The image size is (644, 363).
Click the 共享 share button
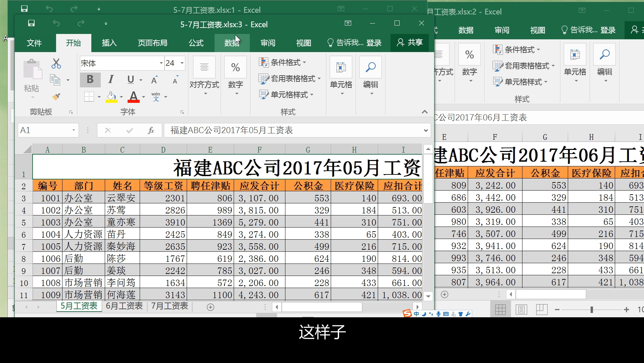410,43
